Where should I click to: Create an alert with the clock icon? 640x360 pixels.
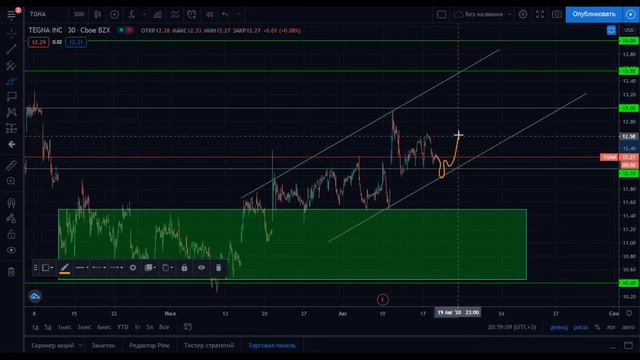pyautogui.click(x=191, y=14)
